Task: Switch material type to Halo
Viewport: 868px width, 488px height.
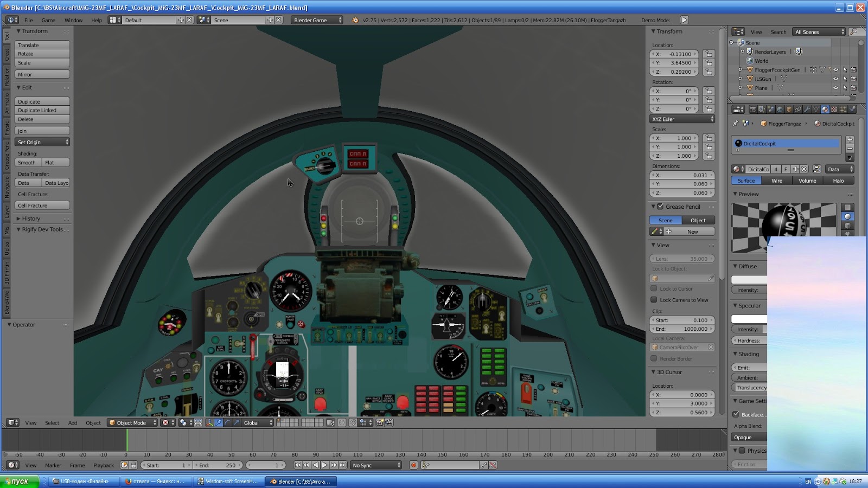Action: point(838,181)
